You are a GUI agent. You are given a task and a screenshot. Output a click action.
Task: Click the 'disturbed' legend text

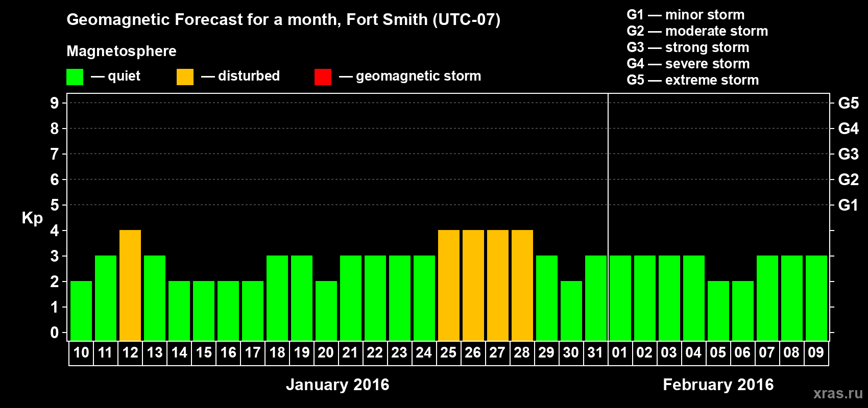pyautogui.click(x=249, y=76)
